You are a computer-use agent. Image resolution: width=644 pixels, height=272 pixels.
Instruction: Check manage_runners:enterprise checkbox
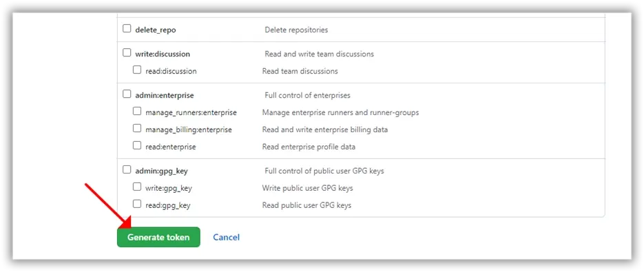137,112
